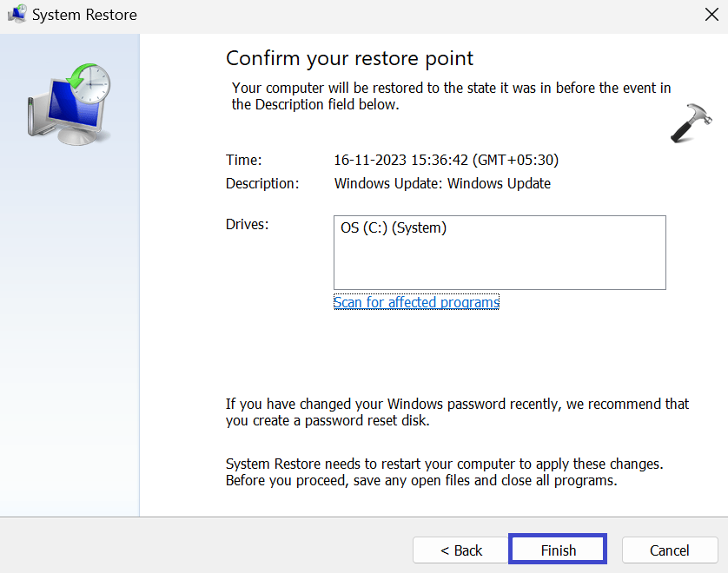Select OS (C:) (System) drive entry
This screenshot has width=728, height=573.
[x=394, y=228]
